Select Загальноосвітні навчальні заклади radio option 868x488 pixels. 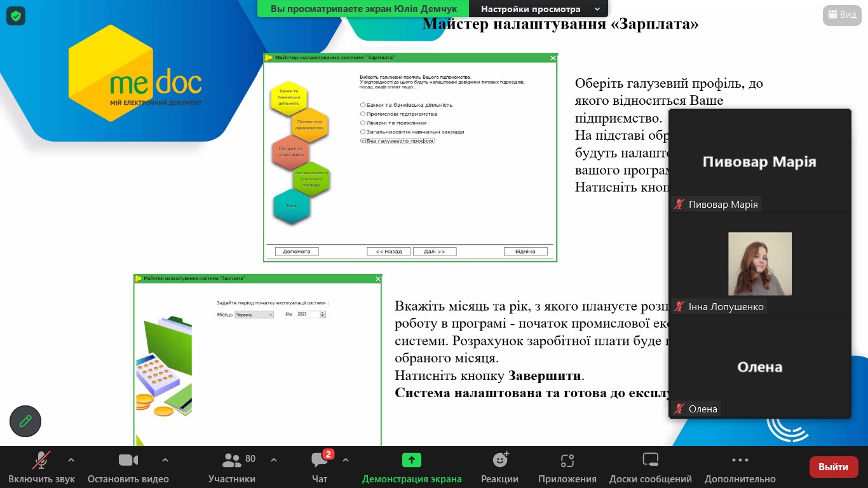point(363,132)
